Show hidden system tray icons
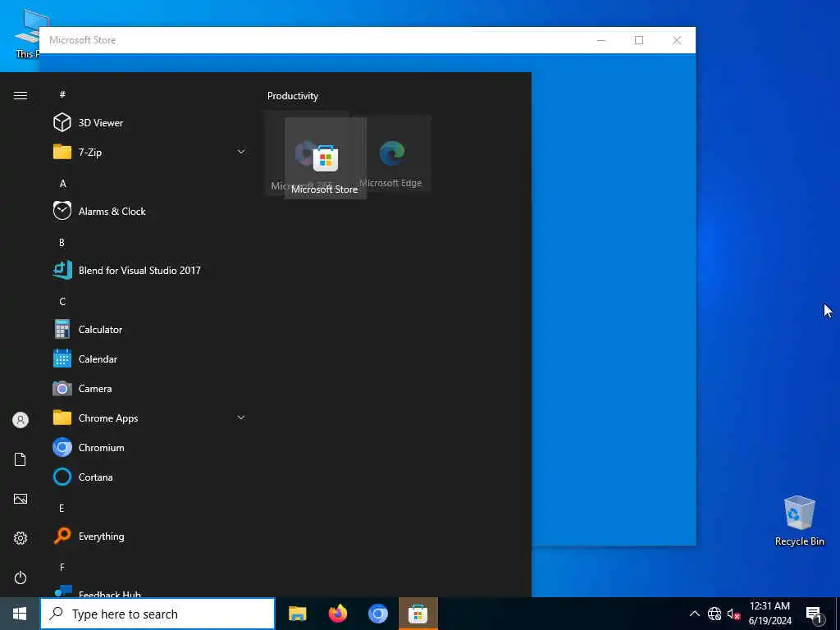The height and width of the screenshot is (630, 840). click(x=694, y=614)
